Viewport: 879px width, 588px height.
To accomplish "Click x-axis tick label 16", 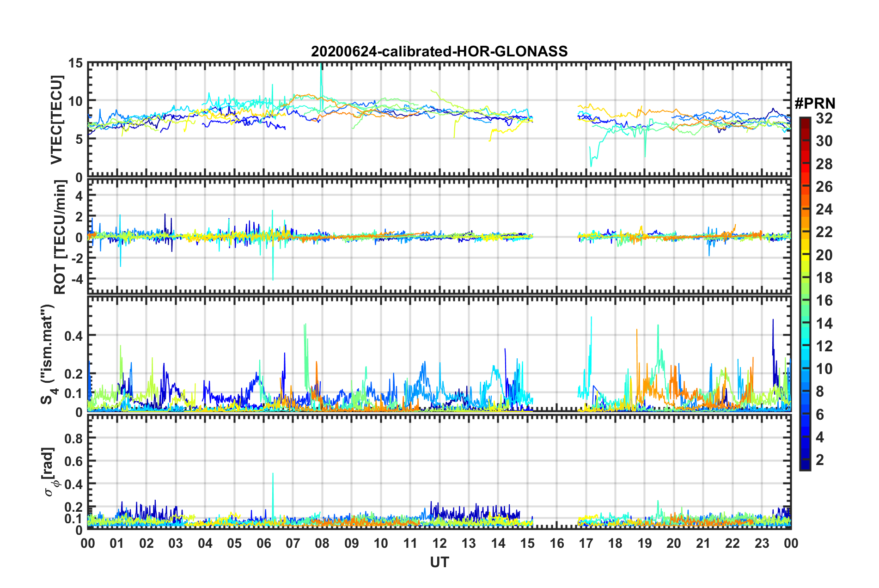I will [556, 543].
